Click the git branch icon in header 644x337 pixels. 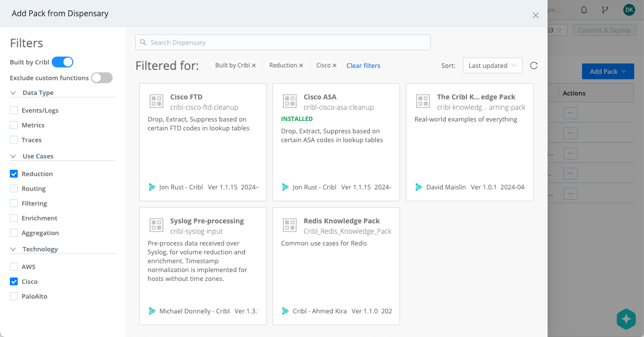(605, 10)
